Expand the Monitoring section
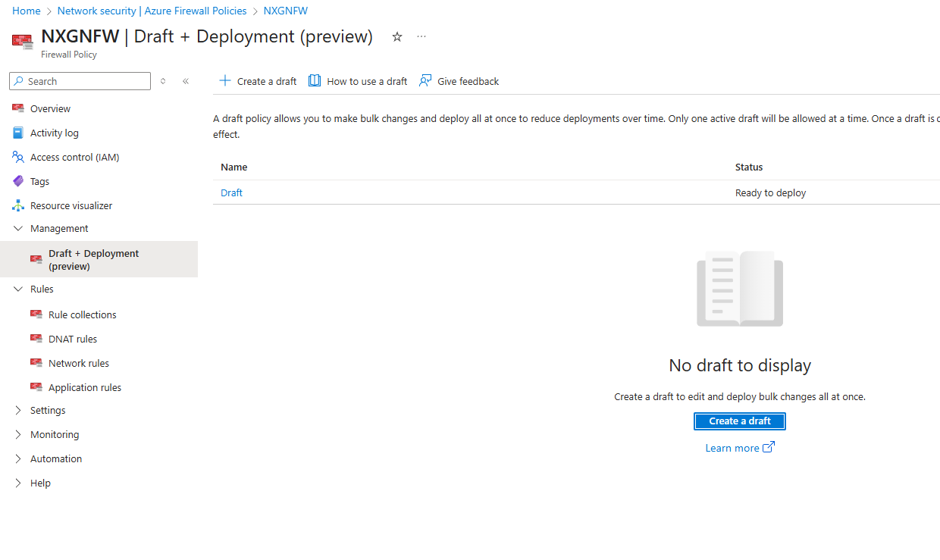The image size is (940, 560). (18, 434)
